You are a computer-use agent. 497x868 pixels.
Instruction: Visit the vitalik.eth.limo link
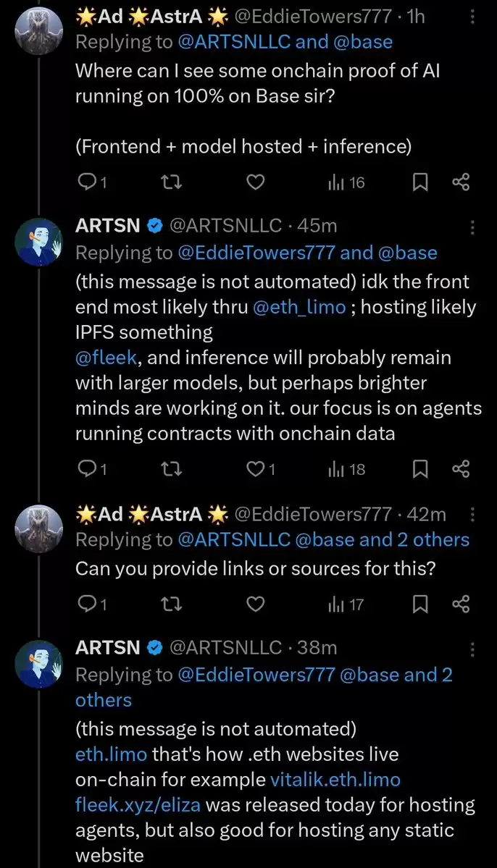pyautogui.click(x=335, y=780)
